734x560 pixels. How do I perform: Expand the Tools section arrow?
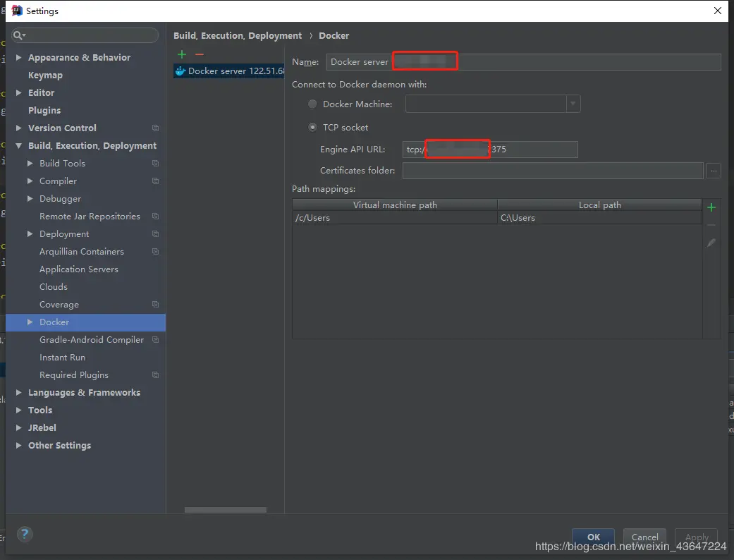click(x=19, y=410)
